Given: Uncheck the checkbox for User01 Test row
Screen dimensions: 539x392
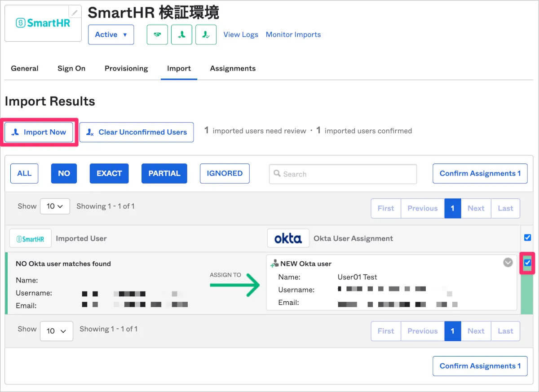Looking at the screenshot, I should (x=527, y=263).
